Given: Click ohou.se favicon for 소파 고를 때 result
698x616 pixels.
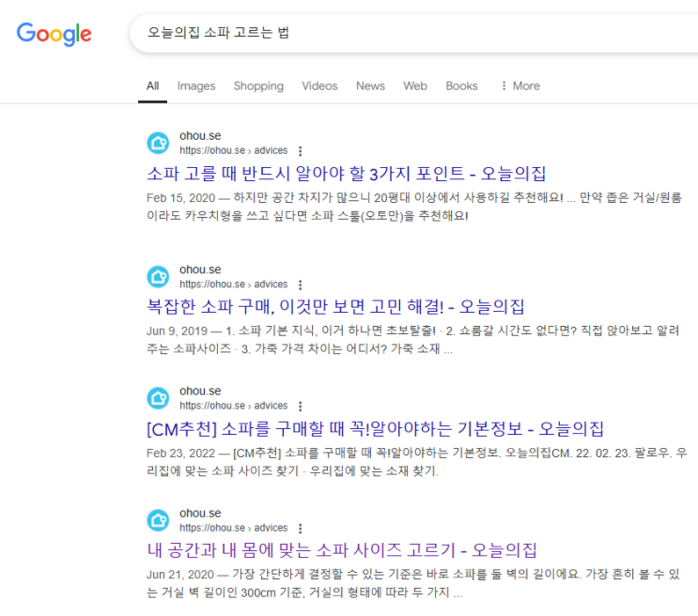Looking at the screenshot, I should pos(158,143).
